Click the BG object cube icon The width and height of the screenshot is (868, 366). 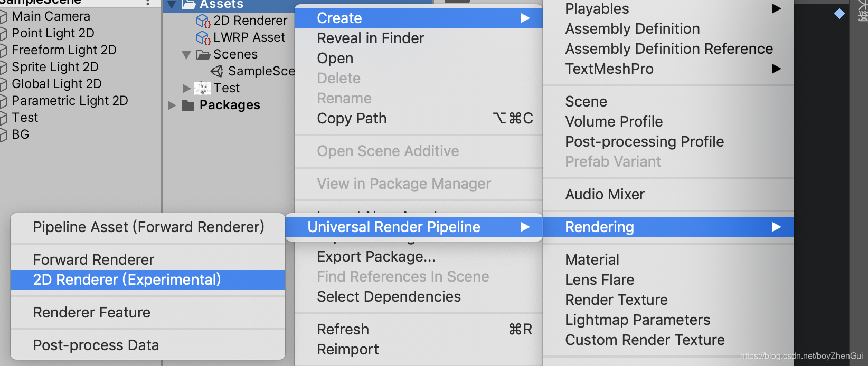tap(3, 136)
